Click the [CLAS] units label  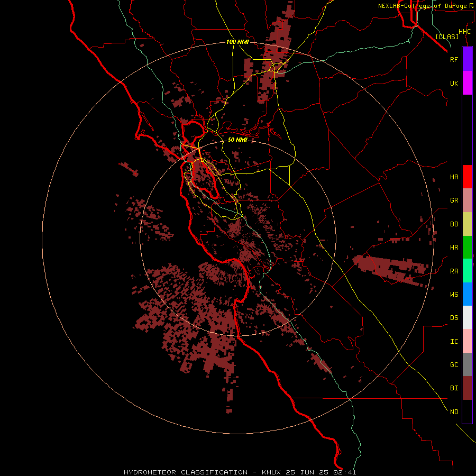click(x=447, y=36)
